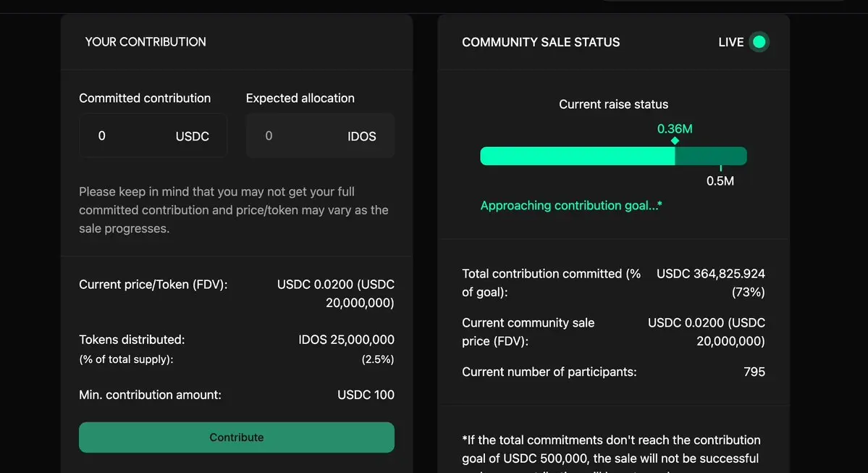The width and height of the screenshot is (868, 473).
Task: Click the USDC 364,825.924 total contribution value
Action: tap(710, 274)
